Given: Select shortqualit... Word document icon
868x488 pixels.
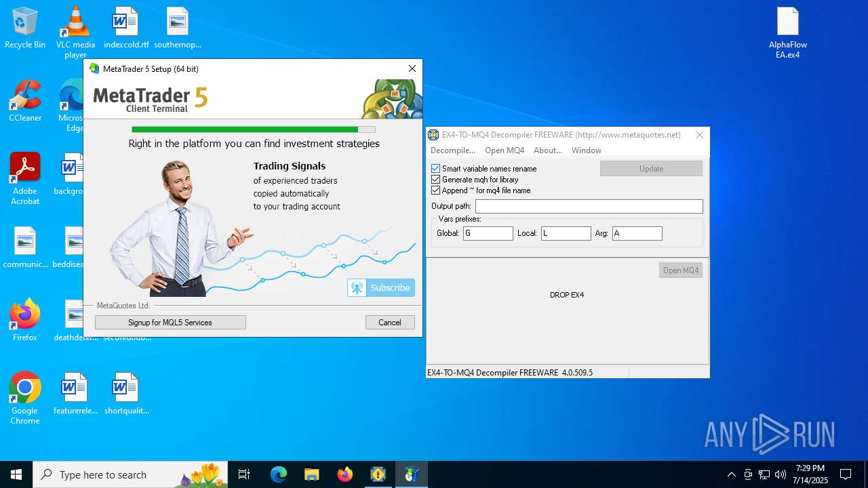Looking at the screenshot, I should pos(126,394).
